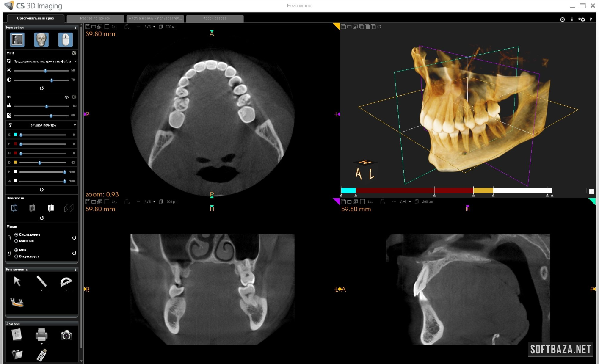
Task: Click the mouse settings icon
Action: 65,40
